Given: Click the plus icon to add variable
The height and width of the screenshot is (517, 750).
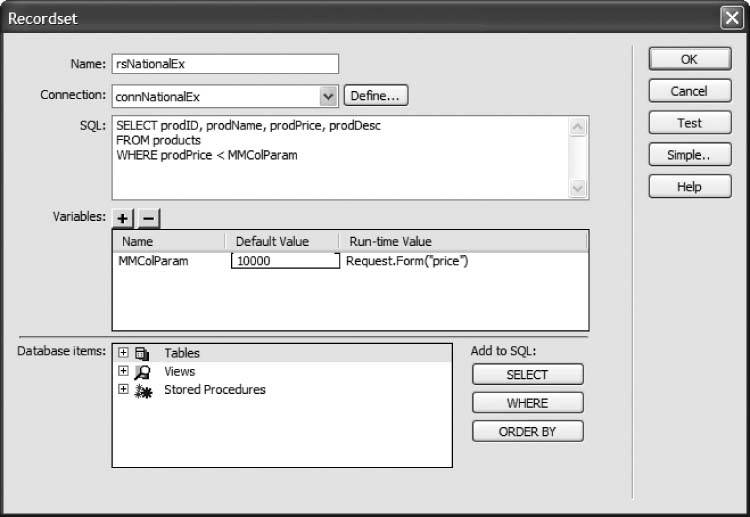Looking at the screenshot, I should (123, 218).
